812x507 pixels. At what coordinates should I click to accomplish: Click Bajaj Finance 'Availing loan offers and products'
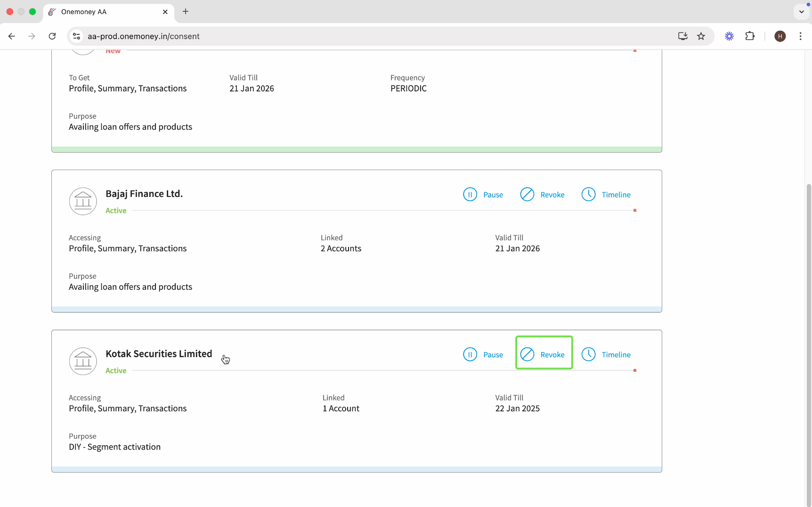click(130, 287)
